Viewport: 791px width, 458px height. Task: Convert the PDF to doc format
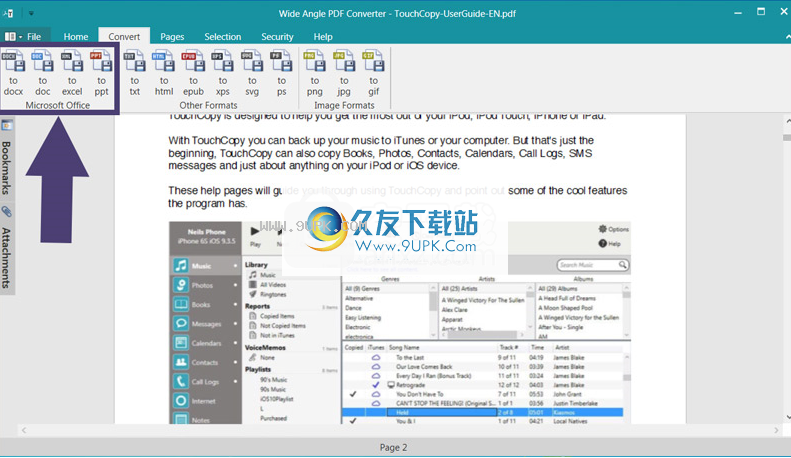pos(43,73)
